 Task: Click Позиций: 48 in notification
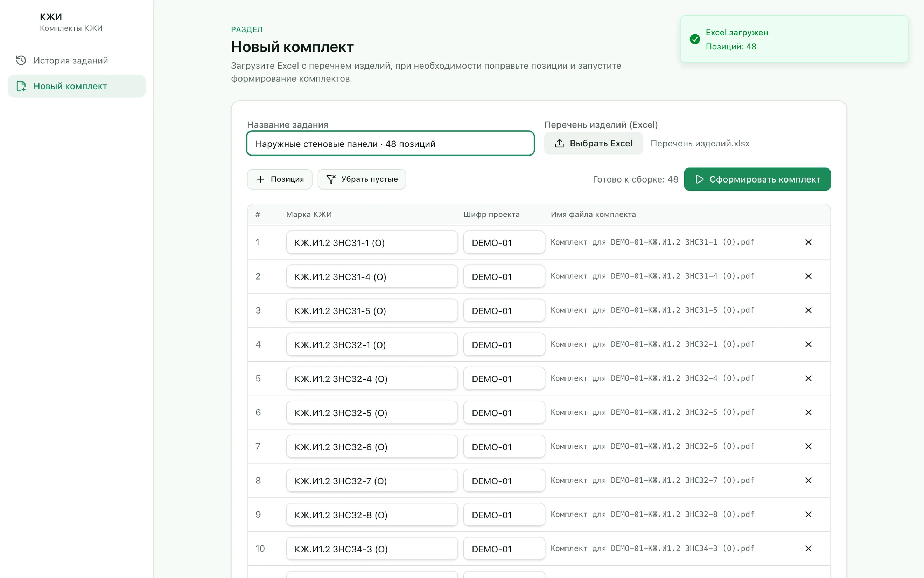[x=731, y=47]
